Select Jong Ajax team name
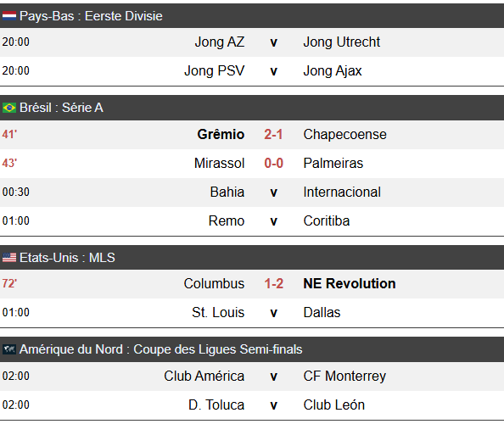Viewport: 504px width, 424px height. 333,71
